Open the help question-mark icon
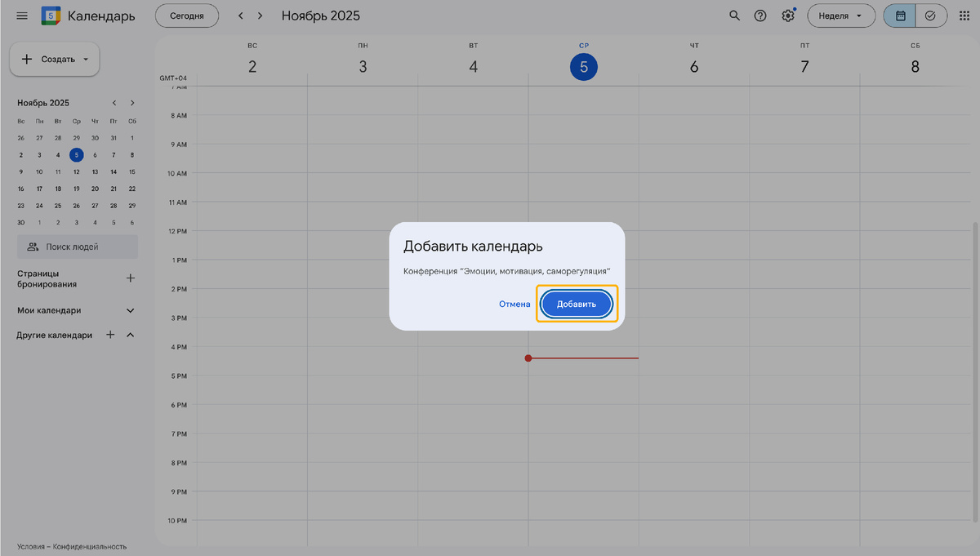Image resolution: width=980 pixels, height=556 pixels. tap(760, 16)
